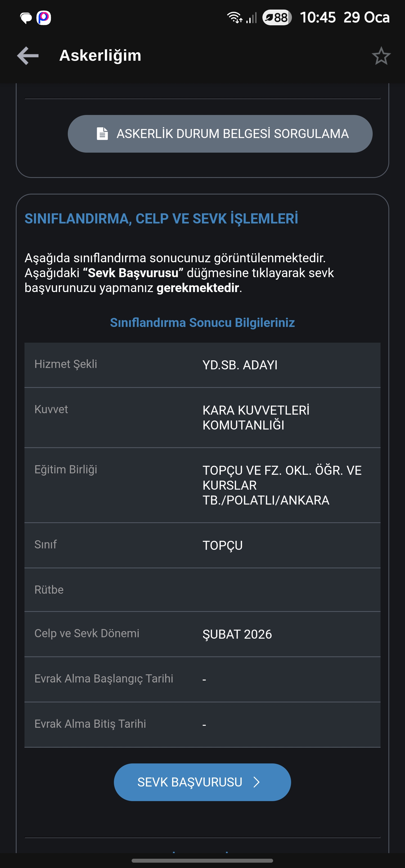Tap SINIFLANDIRMA, CELP VE SEVK İŞLEMLERİ heading
405x868 pixels.
[161, 219]
